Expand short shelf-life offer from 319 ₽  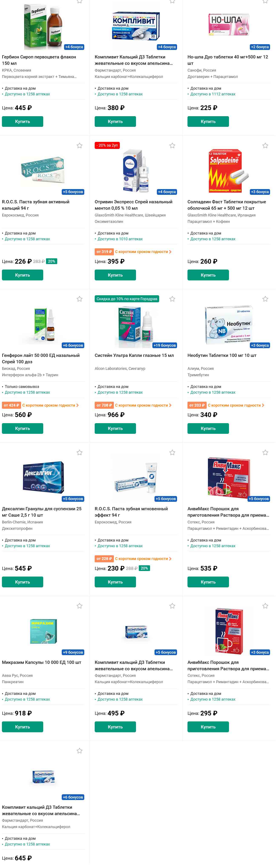133,252
